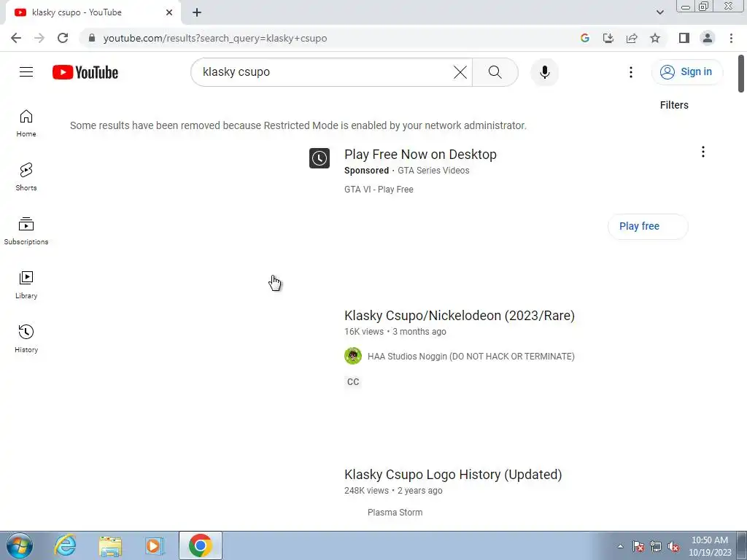
Task: Click the watch later clock icon
Action: coord(320,158)
